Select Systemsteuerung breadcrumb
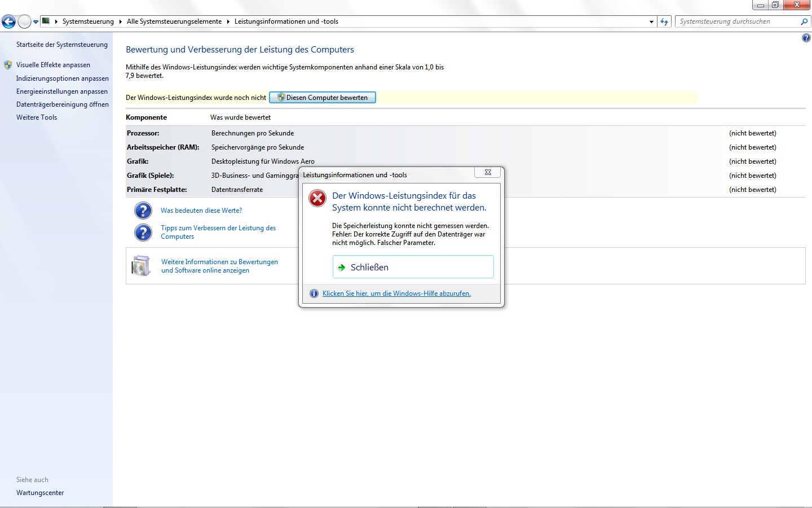Viewport: 812px width, 508px height. tap(88, 21)
